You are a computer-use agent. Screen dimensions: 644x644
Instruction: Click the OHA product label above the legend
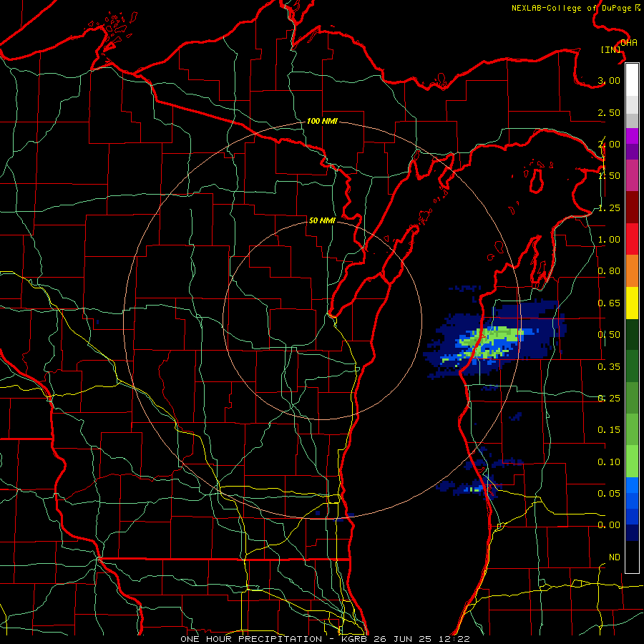(629, 42)
